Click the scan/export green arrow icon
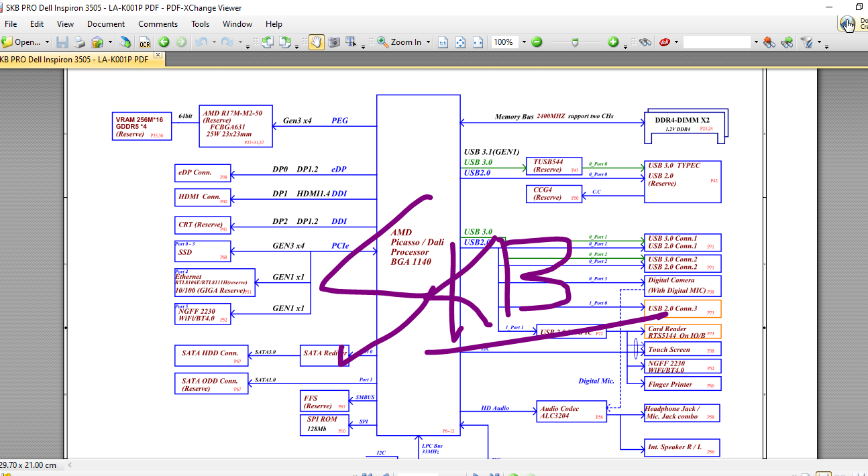Screen dimensions: 868x476 (x=125, y=42)
